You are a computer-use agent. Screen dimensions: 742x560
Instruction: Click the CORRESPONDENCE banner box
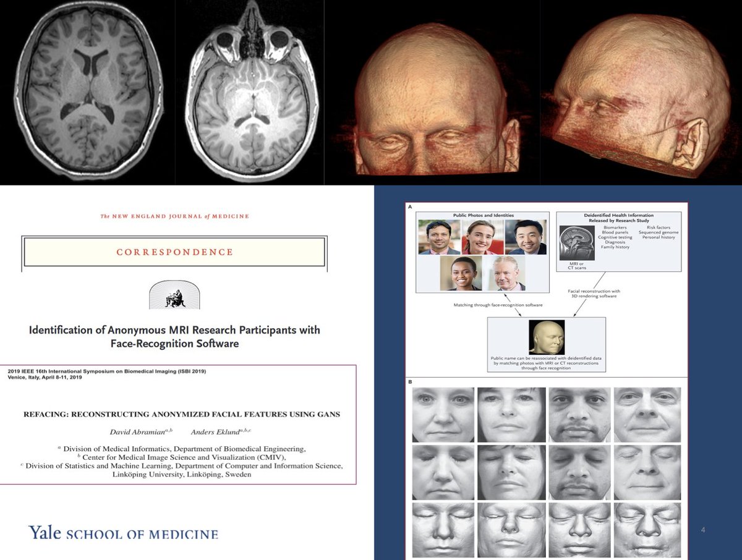pos(173,252)
